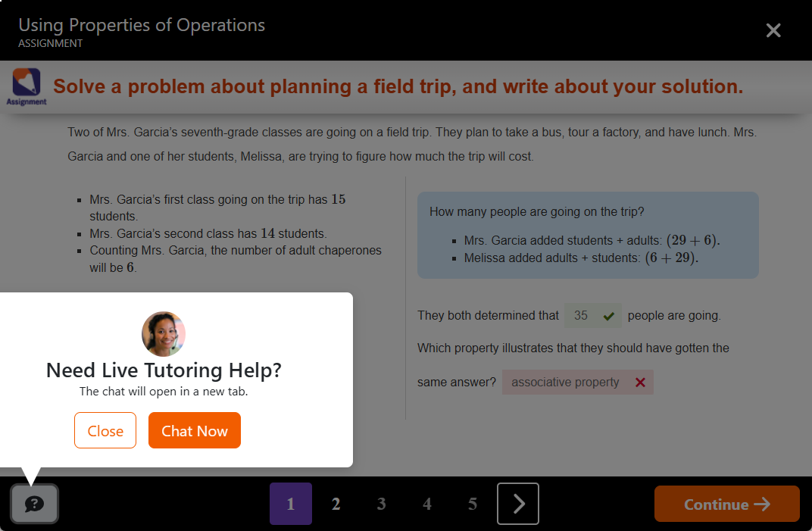Click the 'They both determined that' text
This screenshot has width=812, height=531.
[488, 315]
